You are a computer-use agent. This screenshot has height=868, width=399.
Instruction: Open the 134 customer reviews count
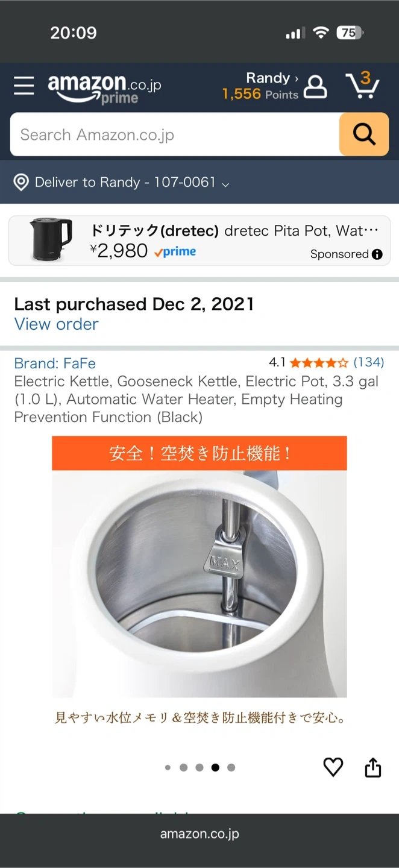coord(368,362)
